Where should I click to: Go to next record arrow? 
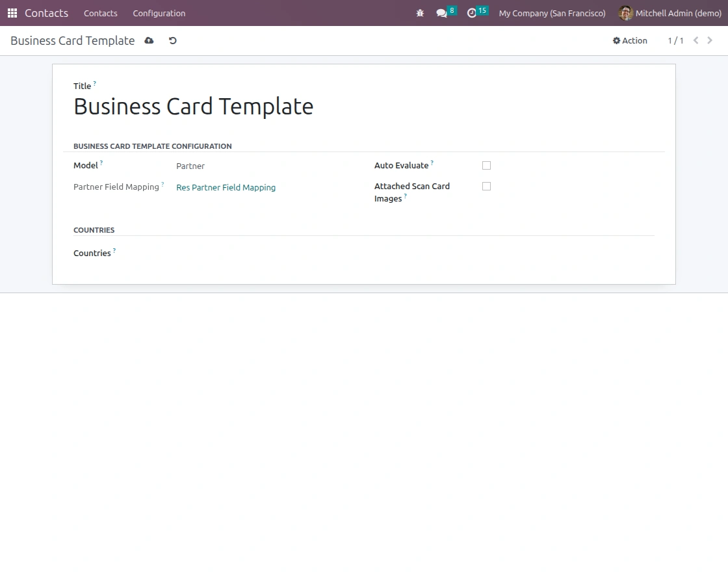[x=709, y=40]
